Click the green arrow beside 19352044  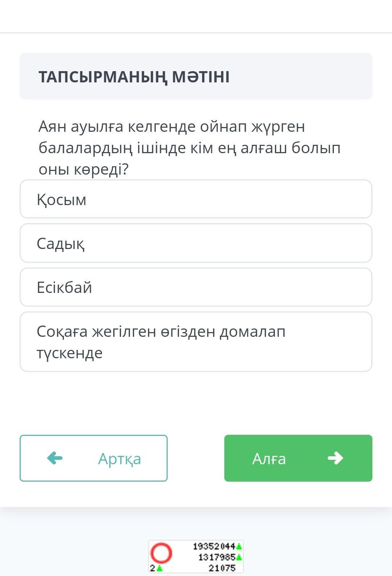click(239, 546)
